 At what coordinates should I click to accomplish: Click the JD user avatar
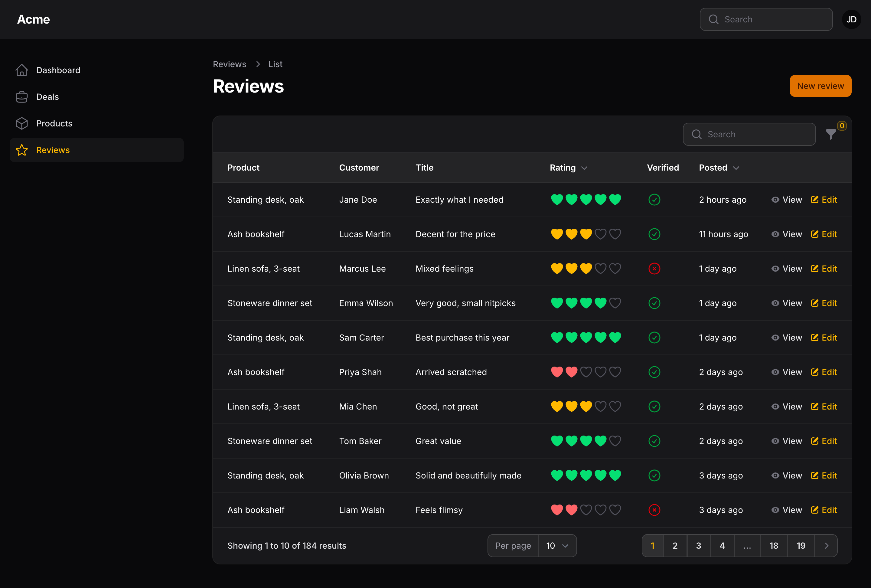pyautogui.click(x=851, y=19)
